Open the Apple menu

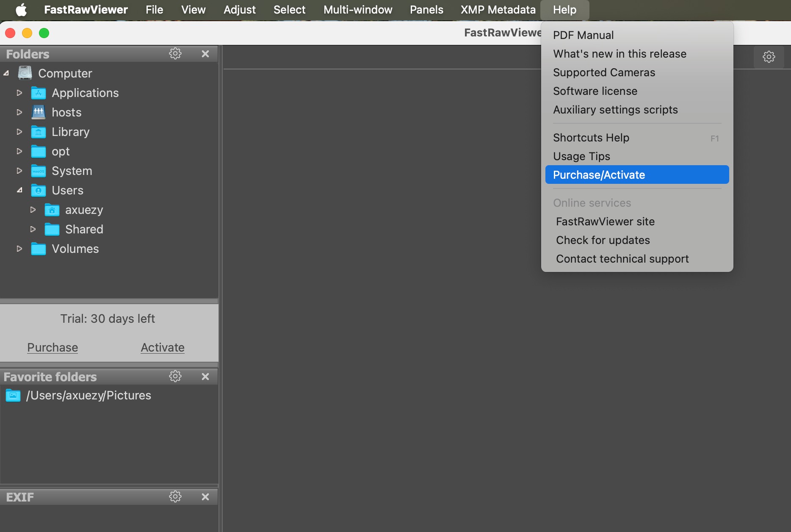click(x=21, y=10)
